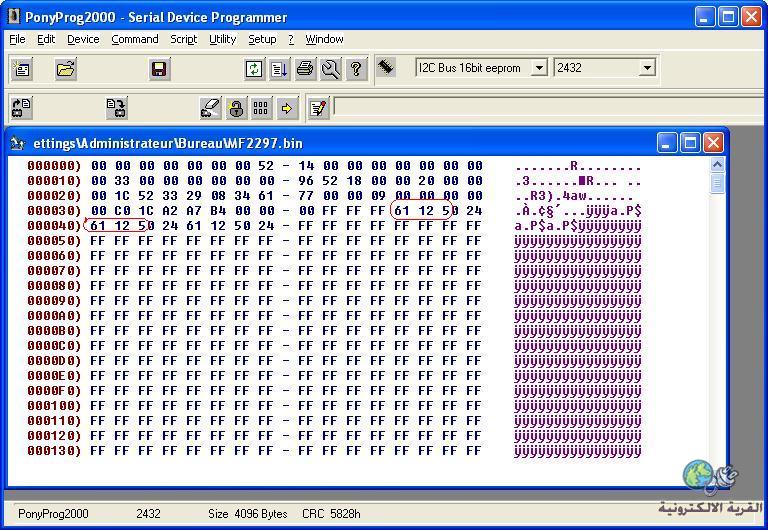Edit note with pencil notepad icon
Image resolution: width=768 pixels, height=530 pixels.
tap(318, 108)
